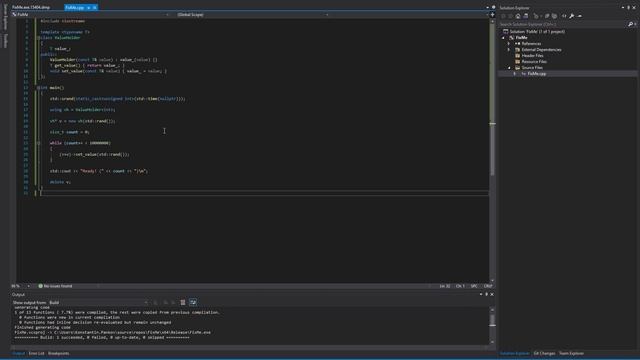Image resolution: width=640 pixels, height=360 pixels.
Task: Select the FixMe.cpp editor tab
Action: point(75,8)
